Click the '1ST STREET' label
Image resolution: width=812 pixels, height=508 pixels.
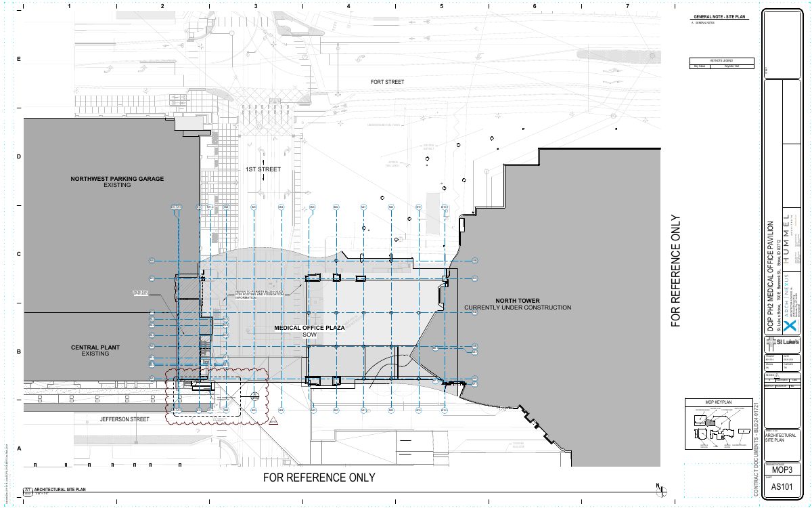[263, 169]
